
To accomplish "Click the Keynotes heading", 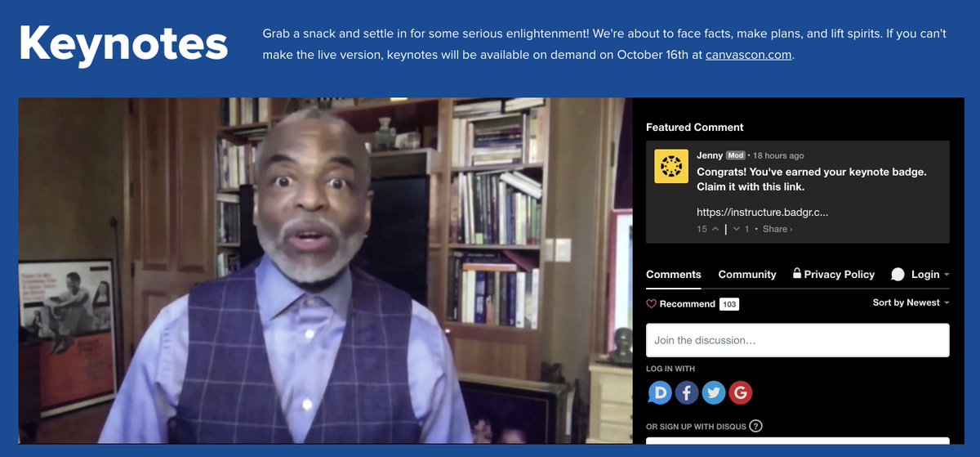I will [x=123, y=43].
